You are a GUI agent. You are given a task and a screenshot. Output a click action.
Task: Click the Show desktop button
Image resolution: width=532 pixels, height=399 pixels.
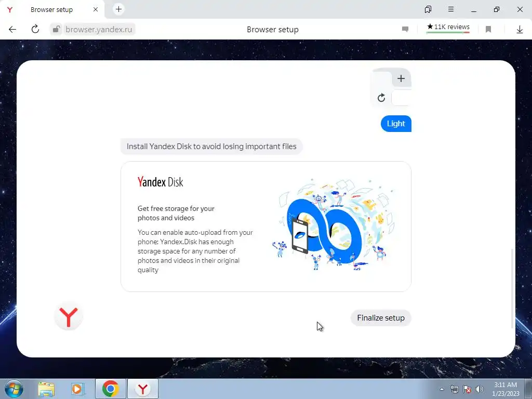click(x=528, y=389)
